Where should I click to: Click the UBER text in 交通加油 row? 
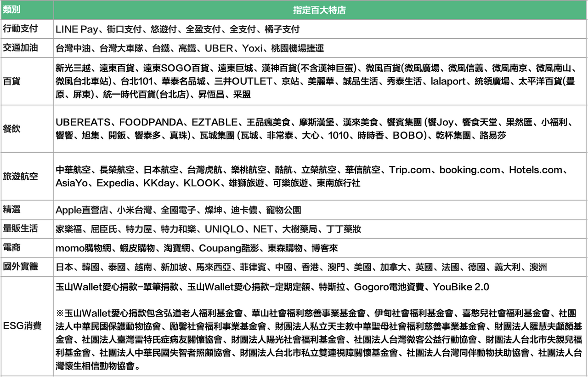pos(219,48)
